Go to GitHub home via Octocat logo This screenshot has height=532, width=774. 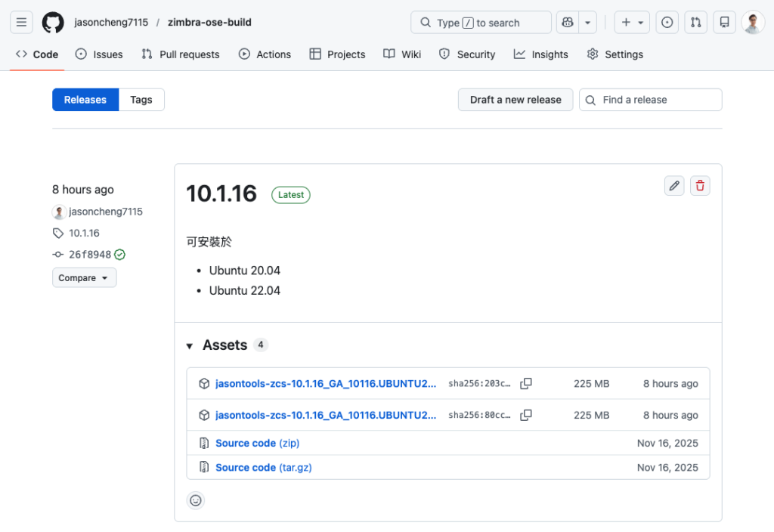tap(53, 22)
